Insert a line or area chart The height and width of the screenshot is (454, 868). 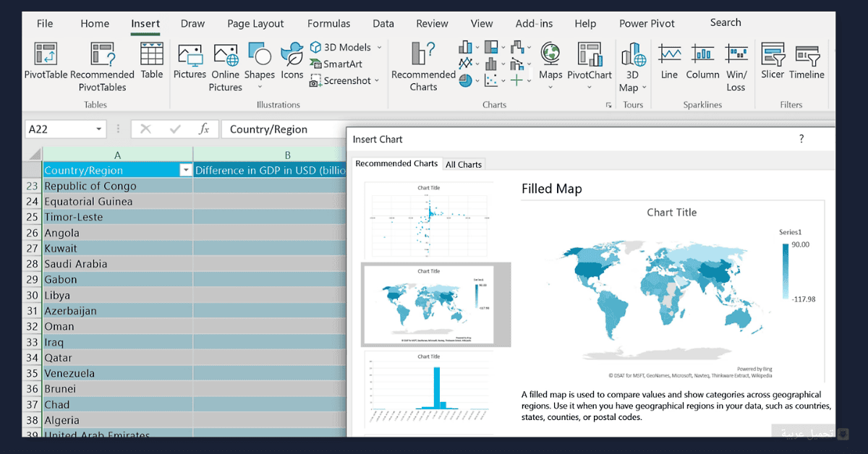(x=464, y=64)
